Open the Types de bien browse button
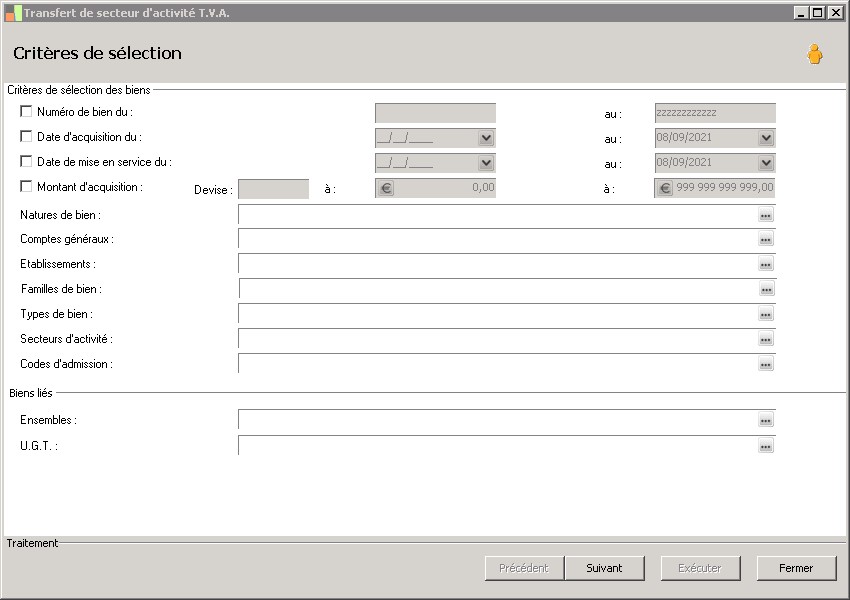The height and width of the screenshot is (600, 850). pyautogui.click(x=766, y=315)
